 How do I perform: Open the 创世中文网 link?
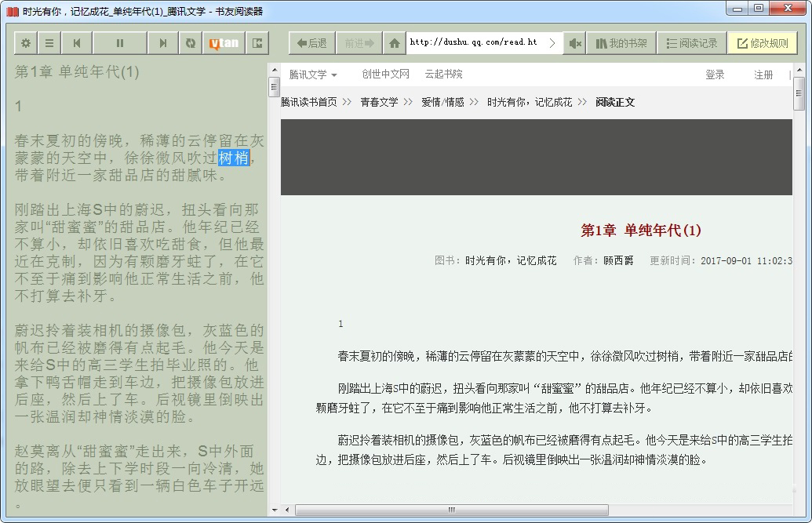(x=385, y=74)
